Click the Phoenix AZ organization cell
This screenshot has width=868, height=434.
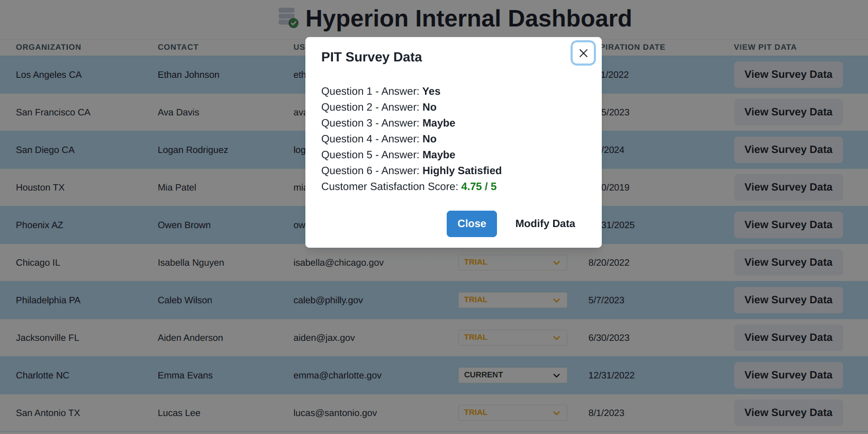(x=39, y=225)
